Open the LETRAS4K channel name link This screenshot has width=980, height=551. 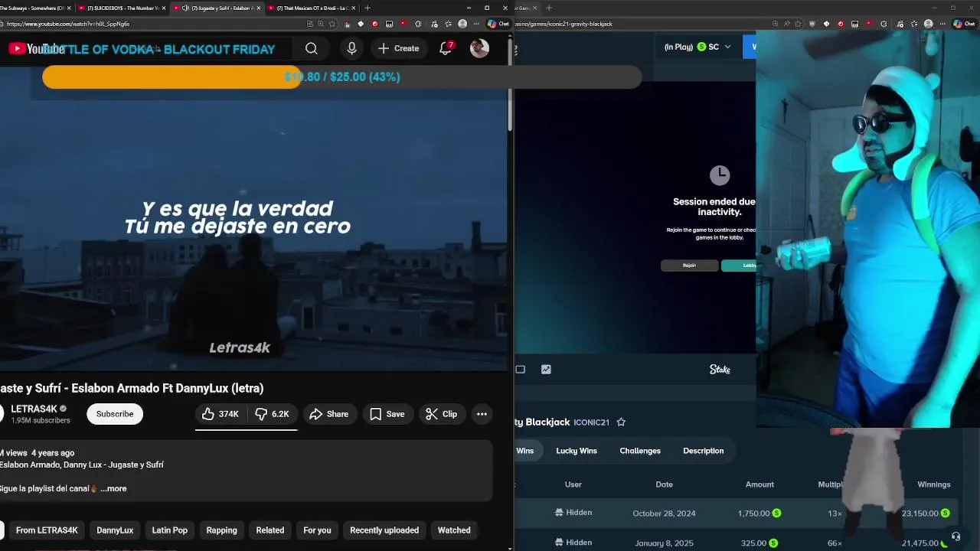pos(34,409)
